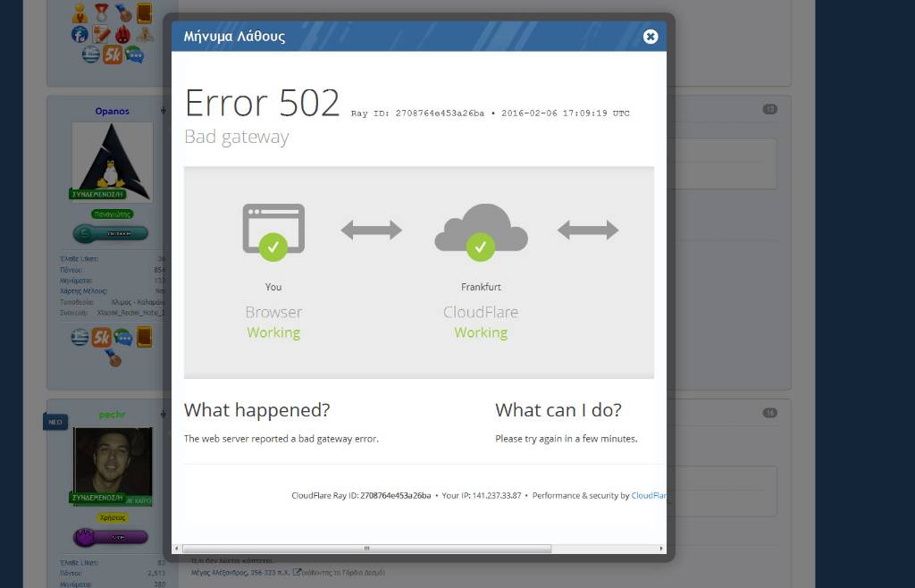Click pechr ΣΥΝΔΕΜΕΝΟΣ/Η online status label
Screen dimensions: 915x588
pos(97,498)
